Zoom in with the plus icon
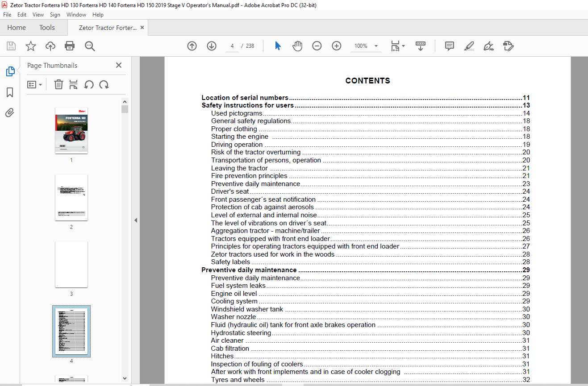 pyautogui.click(x=337, y=46)
